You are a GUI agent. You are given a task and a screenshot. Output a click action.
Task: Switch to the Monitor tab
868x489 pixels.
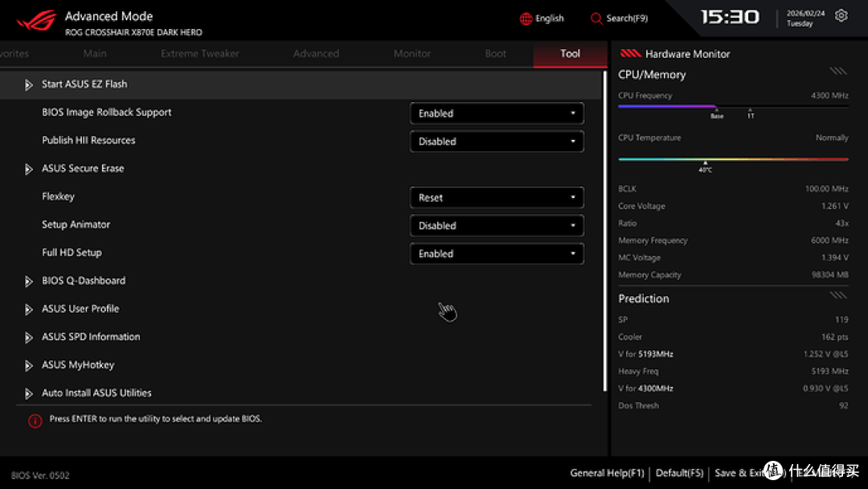(411, 54)
